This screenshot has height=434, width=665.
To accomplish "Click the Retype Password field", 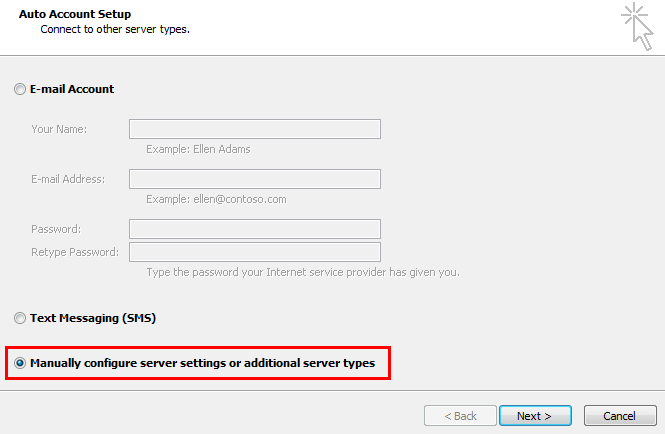I will (x=255, y=252).
